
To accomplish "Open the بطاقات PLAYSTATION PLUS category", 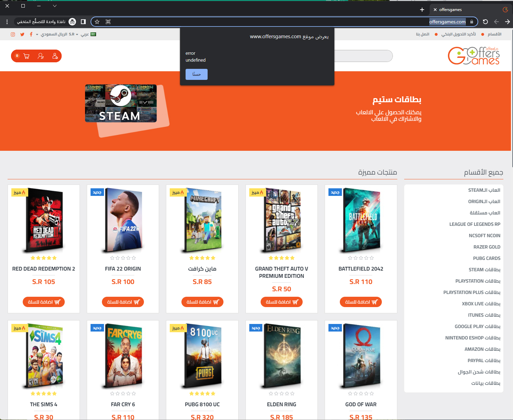I will coord(472,293).
